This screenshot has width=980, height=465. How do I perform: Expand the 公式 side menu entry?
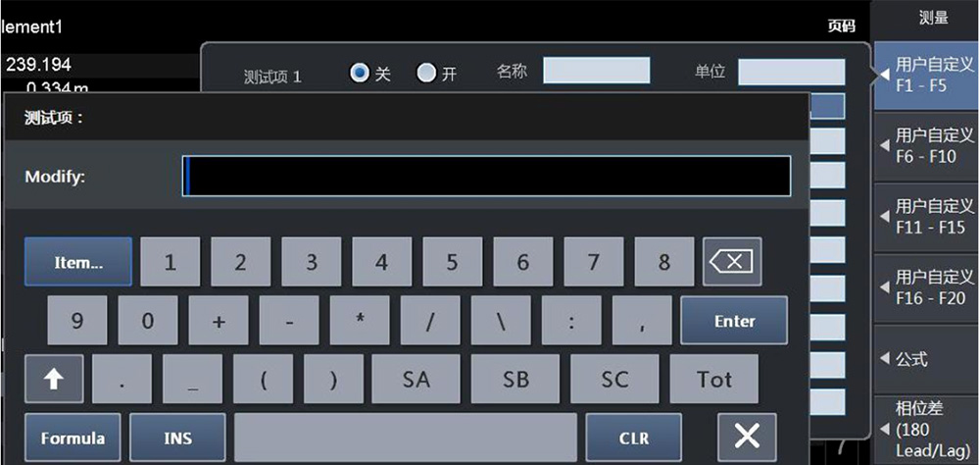tap(927, 359)
